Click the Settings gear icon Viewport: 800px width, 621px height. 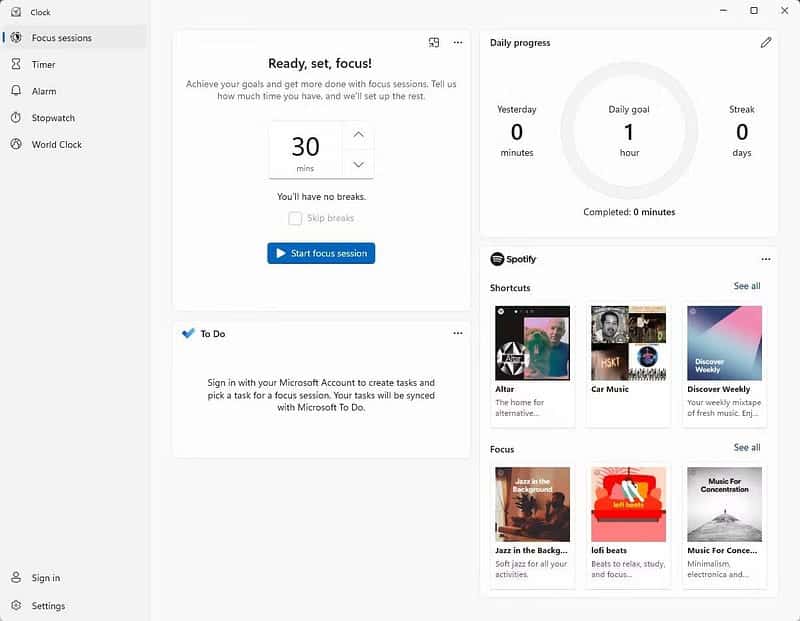pyautogui.click(x=16, y=606)
